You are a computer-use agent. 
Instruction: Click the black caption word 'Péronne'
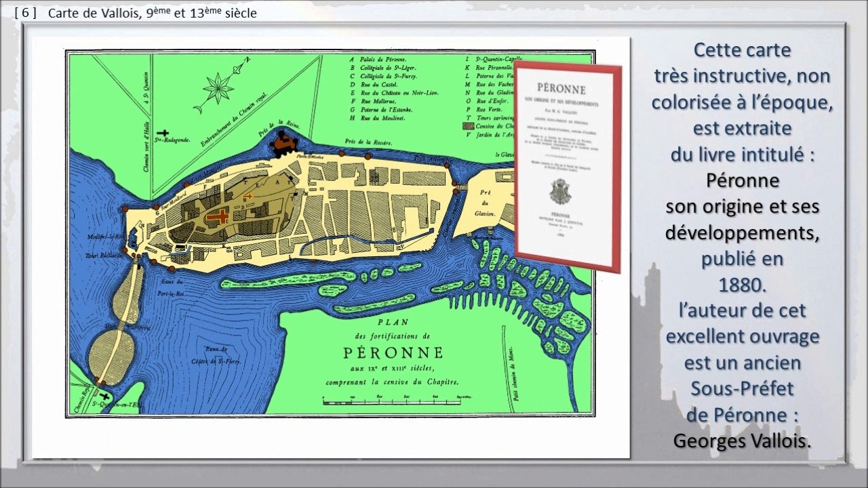tap(742, 181)
